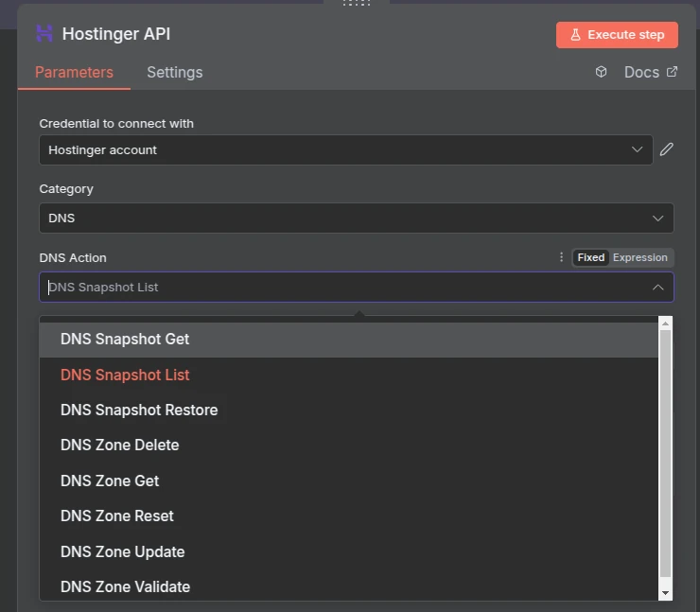Open DNS Action three-dot options menu

561,257
